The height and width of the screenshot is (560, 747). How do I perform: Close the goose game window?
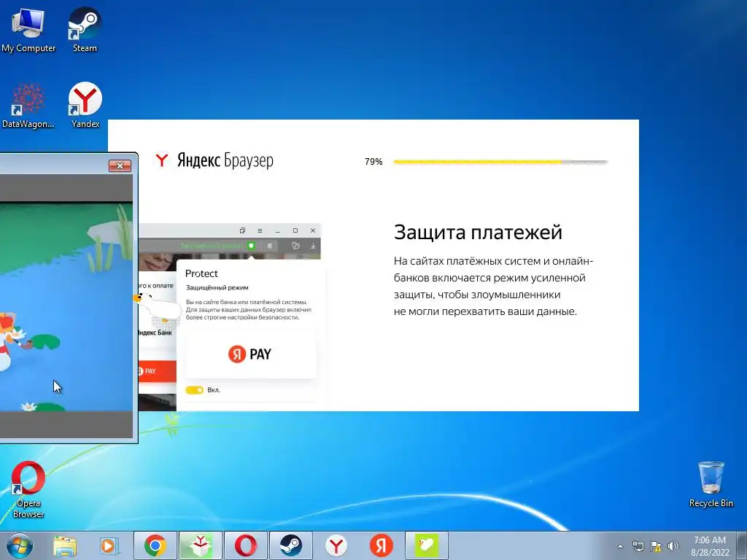[120, 166]
